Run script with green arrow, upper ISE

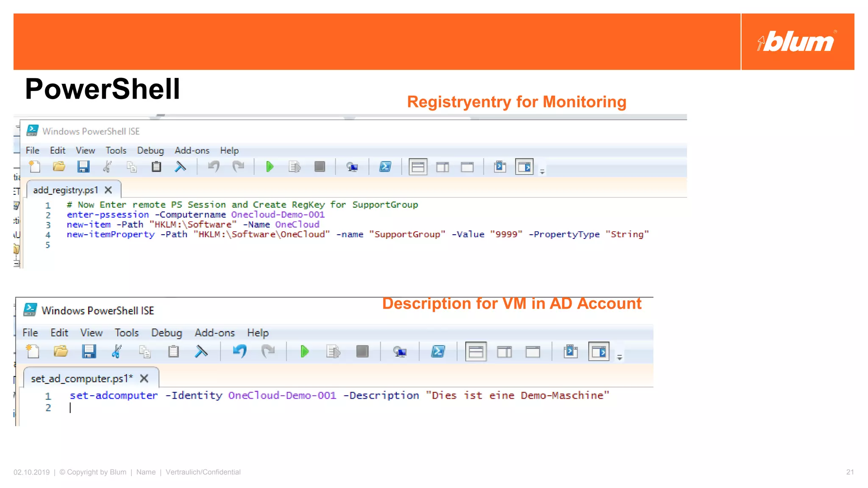pyautogui.click(x=270, y=167)
